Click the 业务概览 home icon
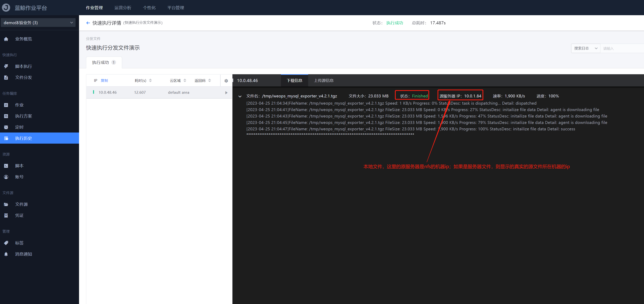Viewport: 644px width, 304px height. 6,39
